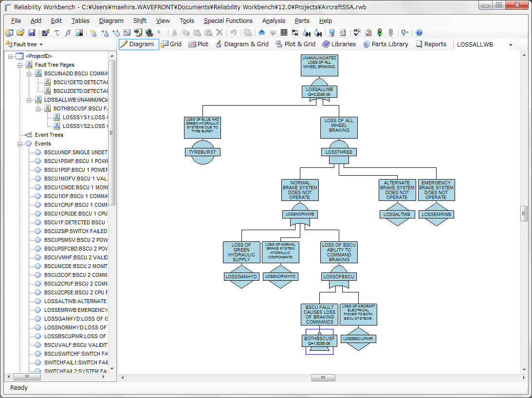Open the Reports view
The height and width of the screenshot is (398, 532).
431,44
